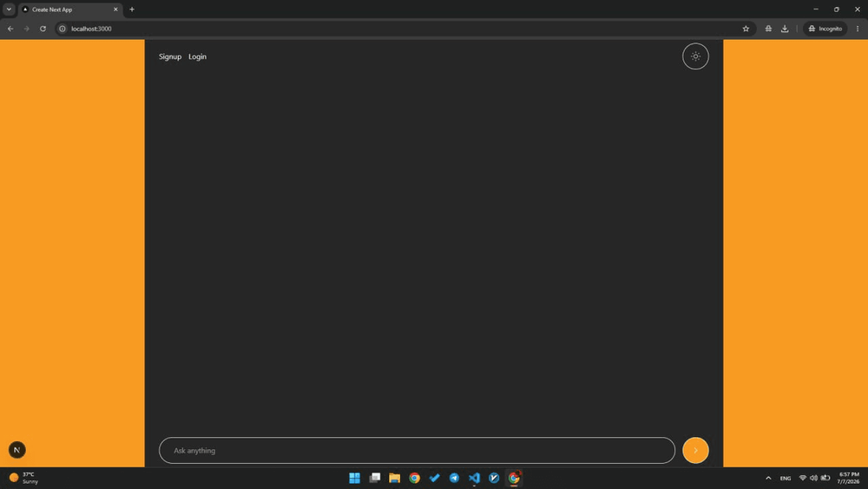Go back in browser history
Viewport: 868px width, 489px height.
point(10,29)
